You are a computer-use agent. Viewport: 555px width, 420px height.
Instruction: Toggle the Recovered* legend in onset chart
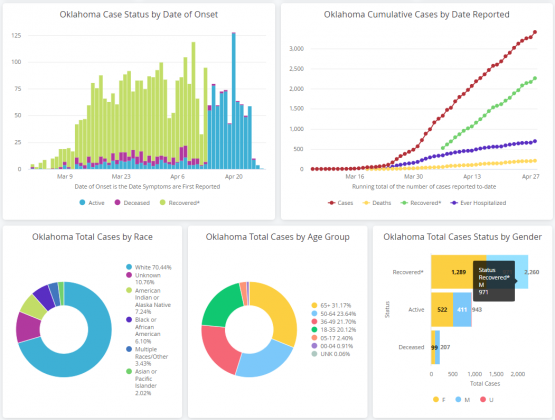point(162,203)
